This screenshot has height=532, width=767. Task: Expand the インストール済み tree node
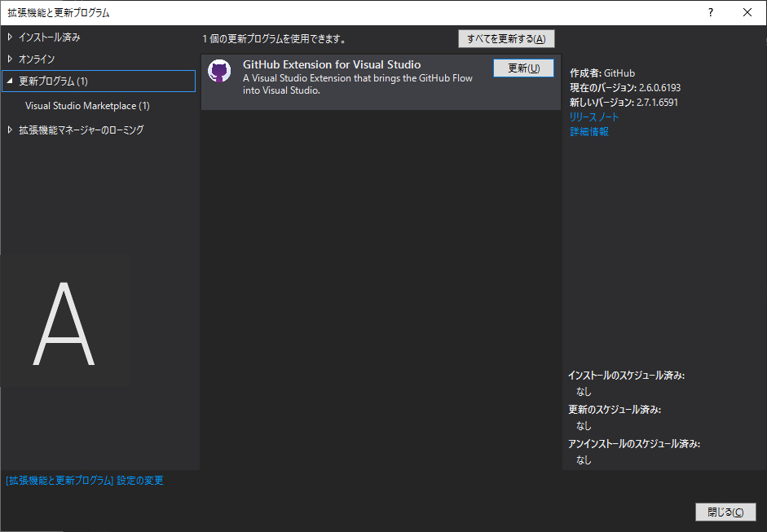pos(10,37)
